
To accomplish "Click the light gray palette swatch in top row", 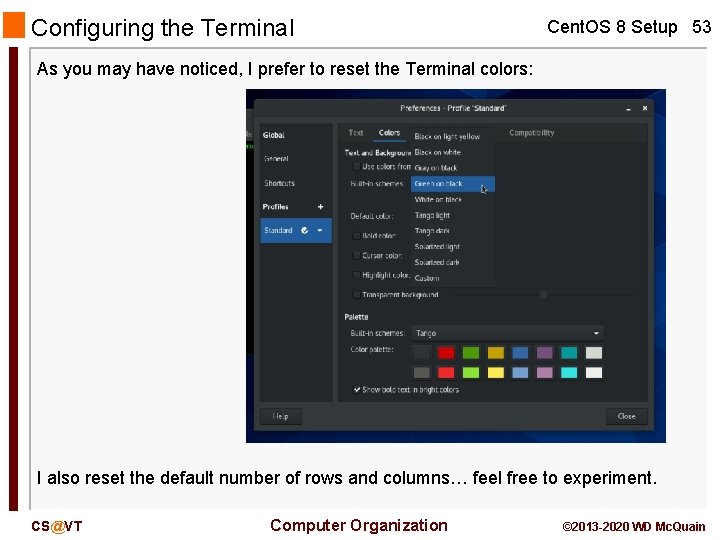I will pyautogui.click(x=594, y=353).
